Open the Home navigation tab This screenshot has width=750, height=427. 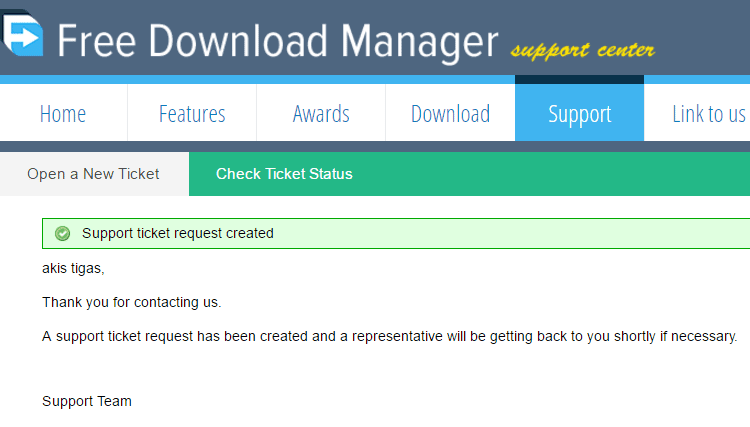(63, 114)
